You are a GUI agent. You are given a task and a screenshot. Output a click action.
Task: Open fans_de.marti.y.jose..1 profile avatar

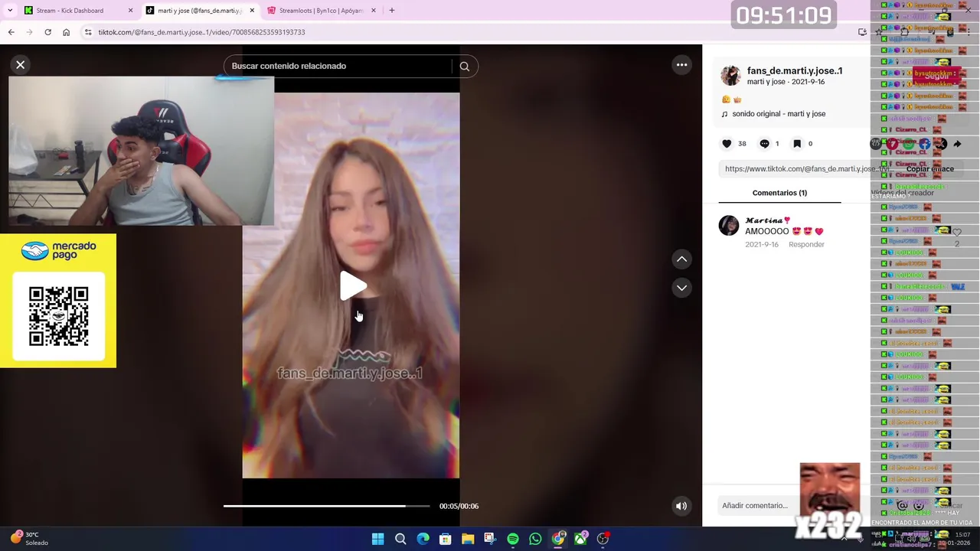point(731,75)
